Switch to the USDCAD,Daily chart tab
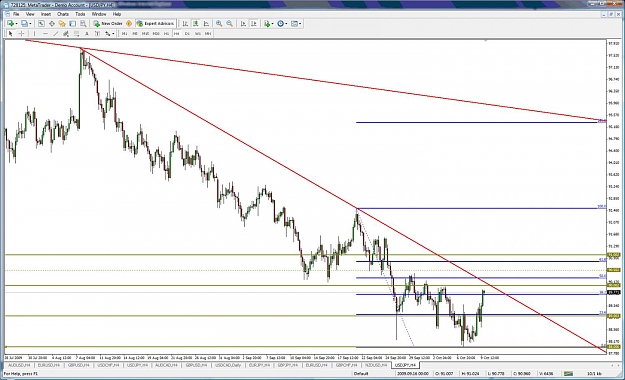 228,365
